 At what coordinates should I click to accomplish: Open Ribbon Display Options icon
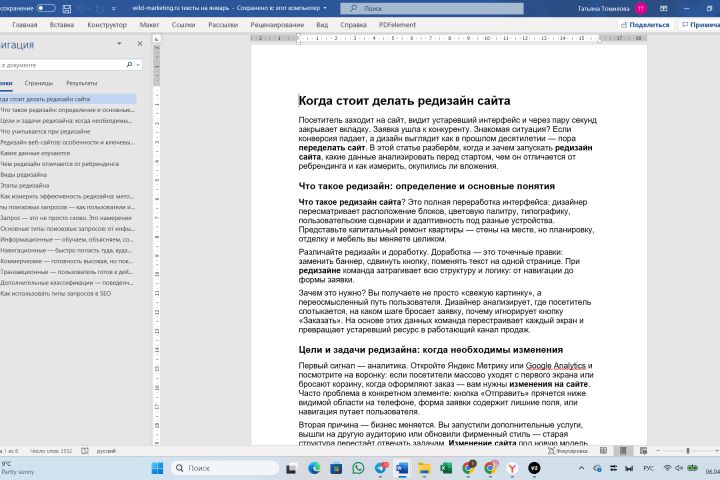pyautogui.click(x=664, y=8)
